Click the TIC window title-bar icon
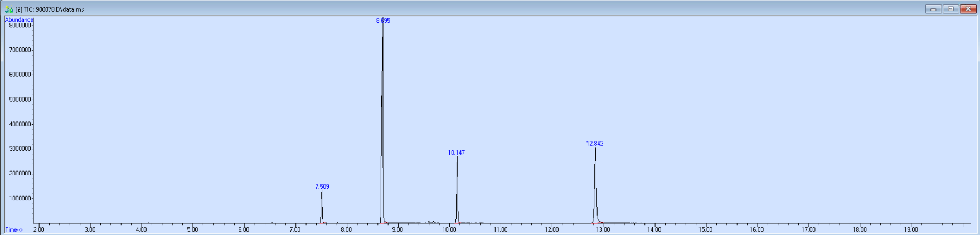Screen dimensions: 980x235 pos(9,9)
